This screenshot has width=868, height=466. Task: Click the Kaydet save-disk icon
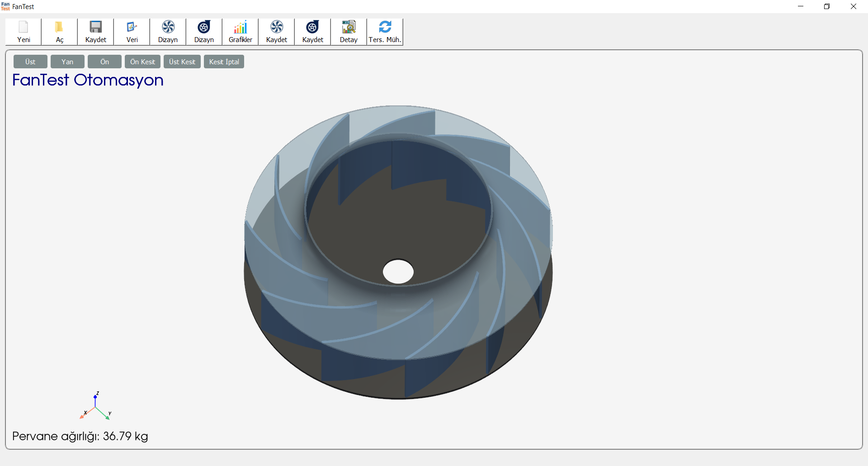(95, 32)
